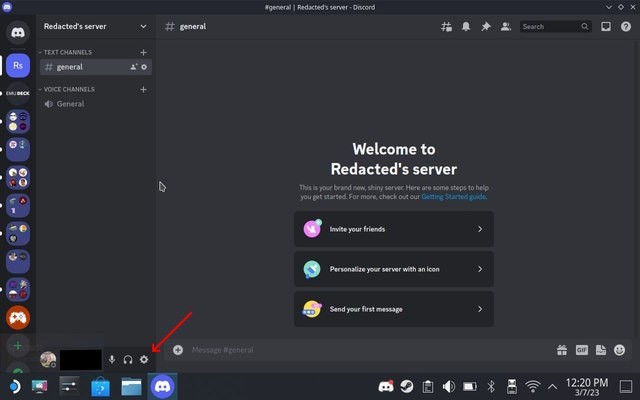The image size is (640, 400).
Task: Toggle headphone deafen
Action: [x=128, y=360]
